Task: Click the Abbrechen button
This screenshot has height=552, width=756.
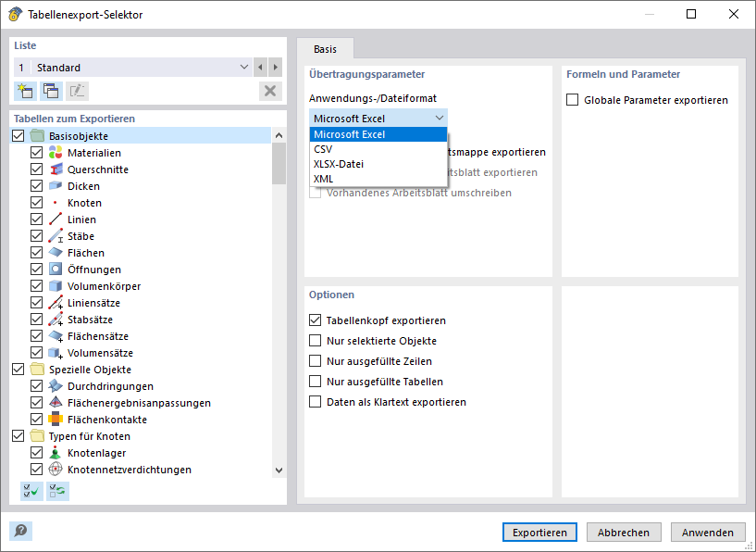Action: tap(624, 533)
